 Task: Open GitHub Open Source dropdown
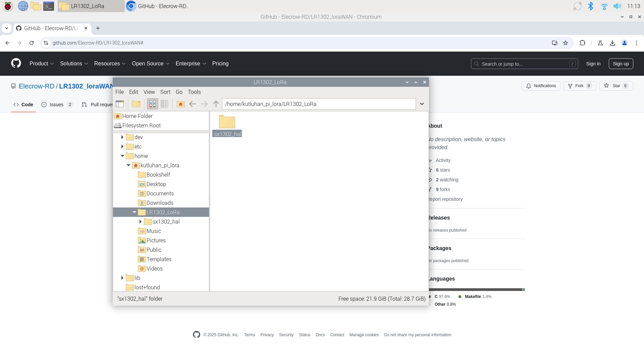click(151, 64)
